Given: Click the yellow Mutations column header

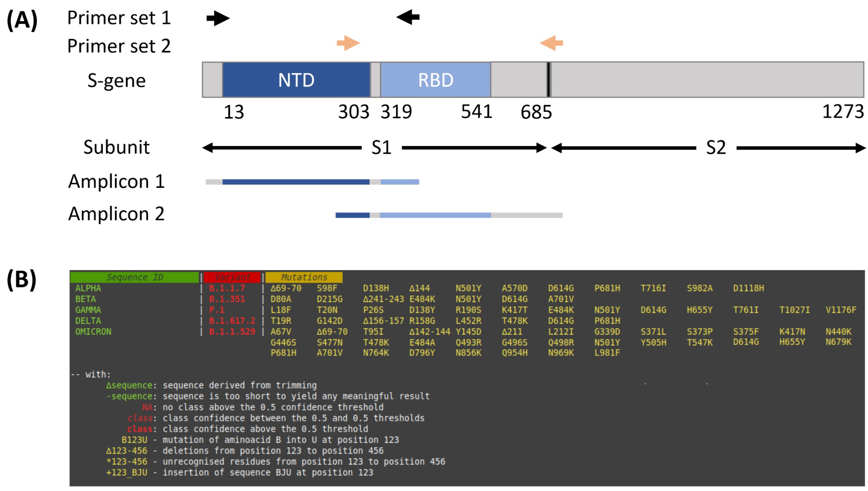Looking at the screenshot, I should pyautogui.click(x=304, y=277).
